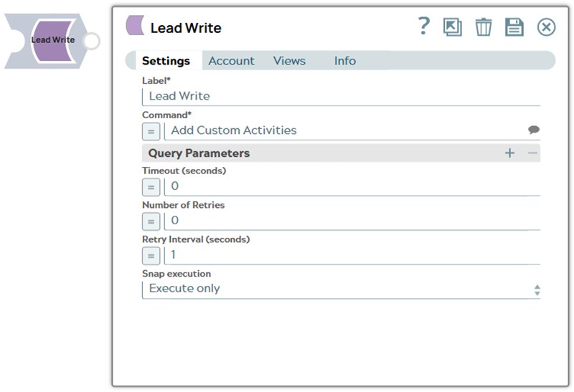Switch to the Account tab

pyautogui.click(x=231, y=61)
